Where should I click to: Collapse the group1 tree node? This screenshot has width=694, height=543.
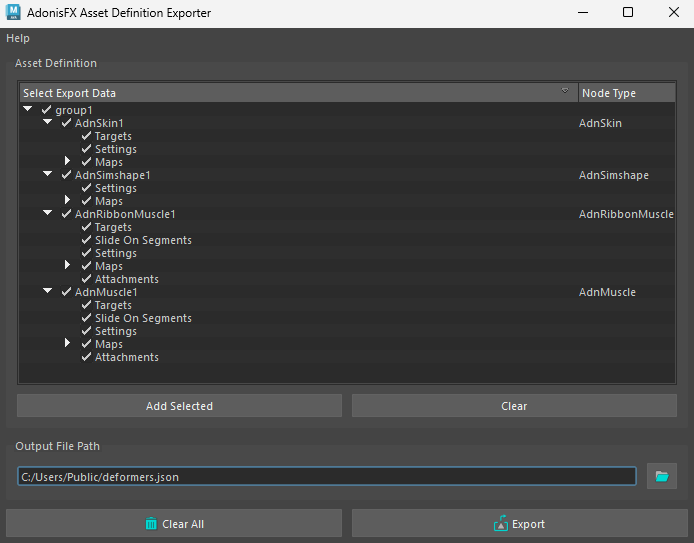(27, 109)
